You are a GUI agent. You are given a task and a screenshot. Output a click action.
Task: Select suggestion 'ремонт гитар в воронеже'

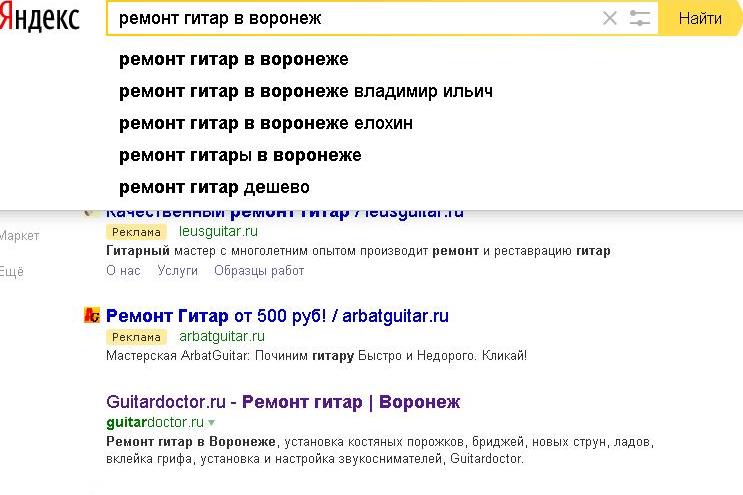click(234, 59)
